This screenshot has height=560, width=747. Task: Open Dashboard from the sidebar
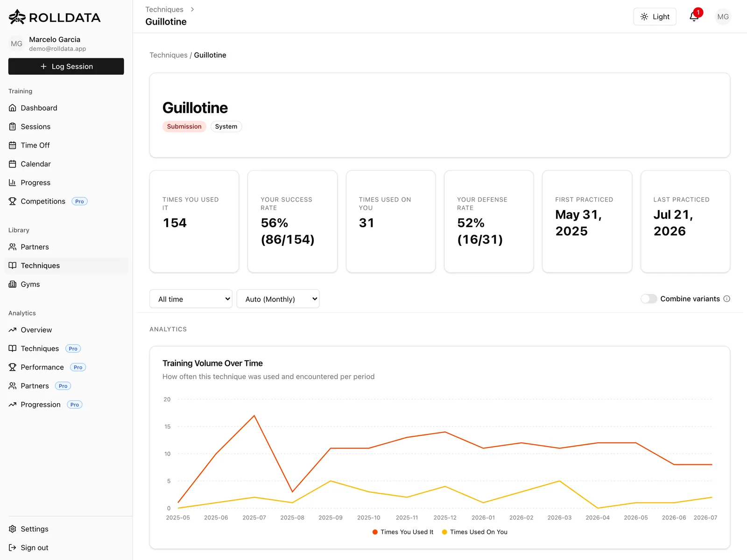tap(66, 108)
